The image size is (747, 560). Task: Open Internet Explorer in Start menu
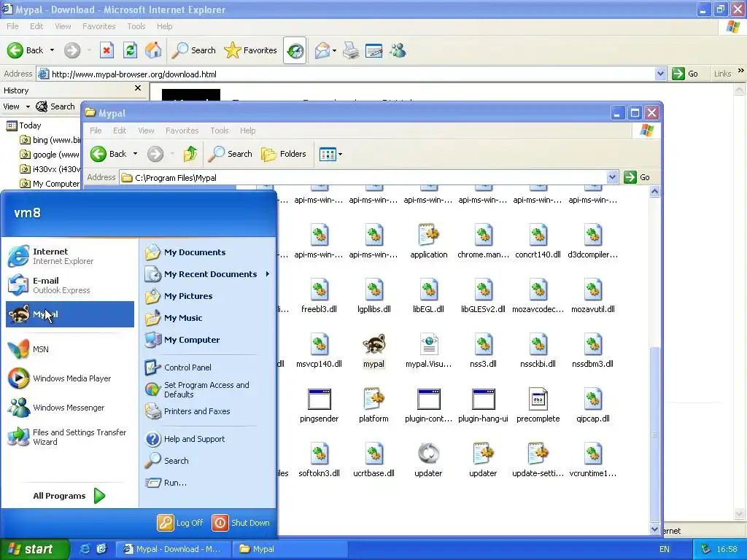click(70, 256)
